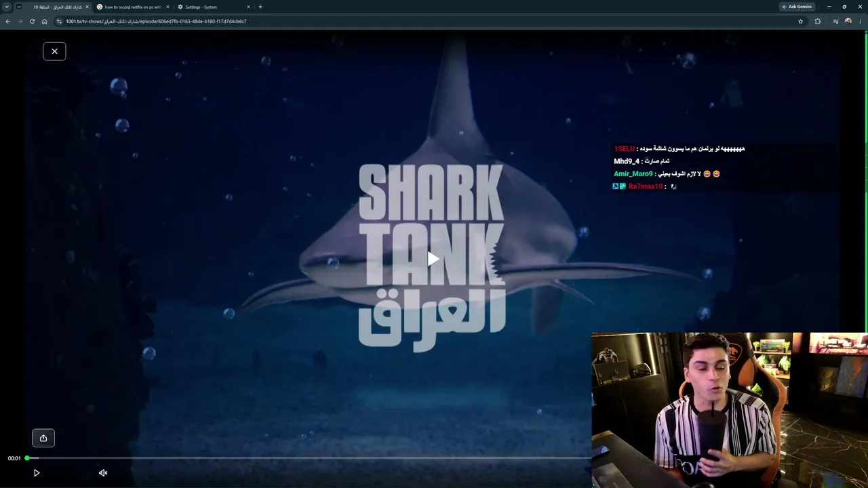This screenshot has height=488, width=868.
Task: View site information icon in address bar
Action: coord(60,21)
